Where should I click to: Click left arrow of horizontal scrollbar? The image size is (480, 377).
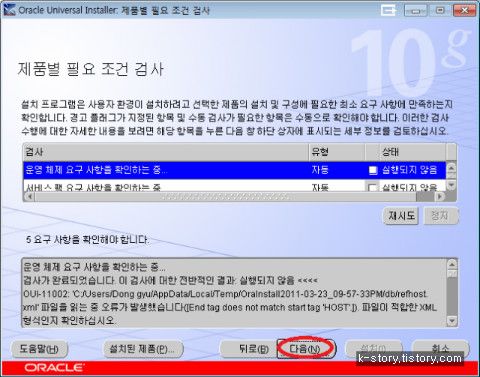click(29, 196)
